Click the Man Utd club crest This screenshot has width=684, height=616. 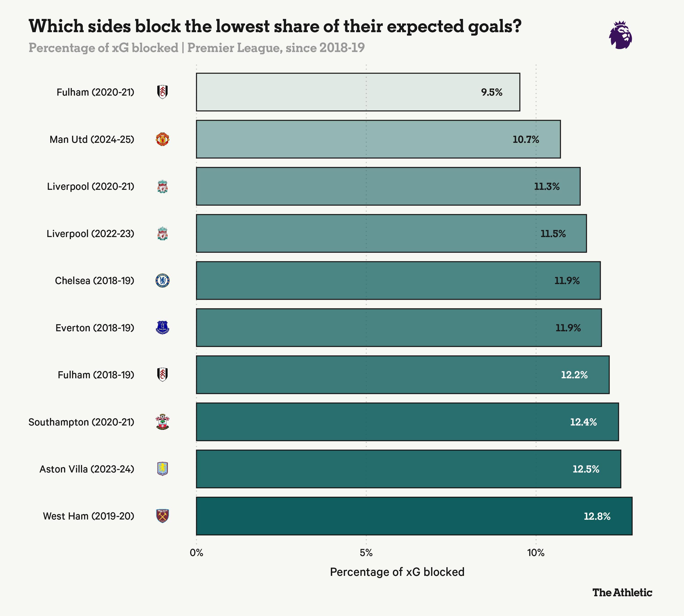163,139
